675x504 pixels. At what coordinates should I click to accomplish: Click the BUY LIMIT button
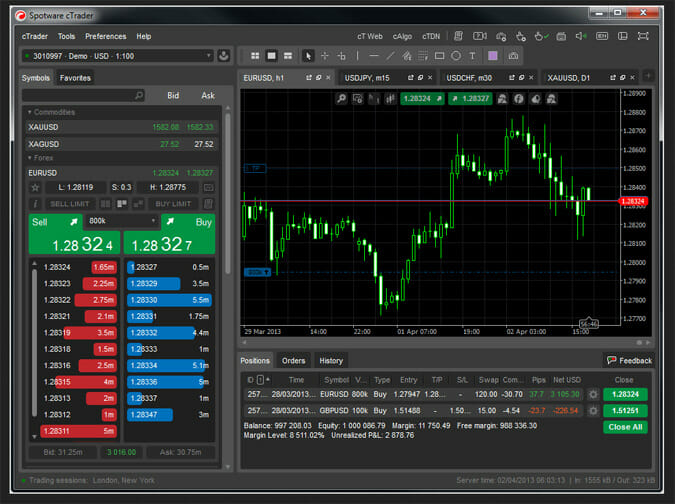click(x=173, y=204)
